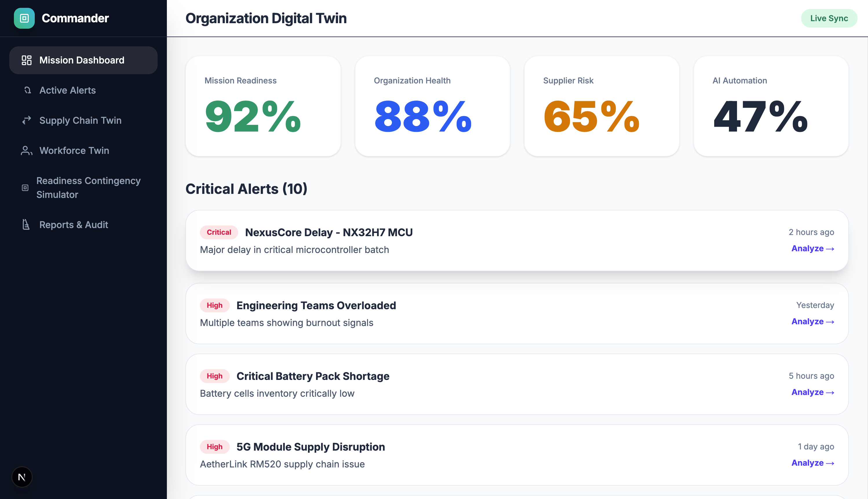This screenshot has height=499, width=868.
Task: Click the '5 hours ago' timestamp
Action: click(x=811, y=376)
